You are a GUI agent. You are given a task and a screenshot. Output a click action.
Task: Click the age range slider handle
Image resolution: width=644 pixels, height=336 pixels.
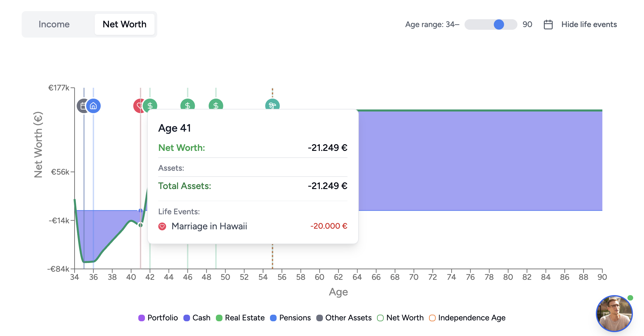point(499,24)
